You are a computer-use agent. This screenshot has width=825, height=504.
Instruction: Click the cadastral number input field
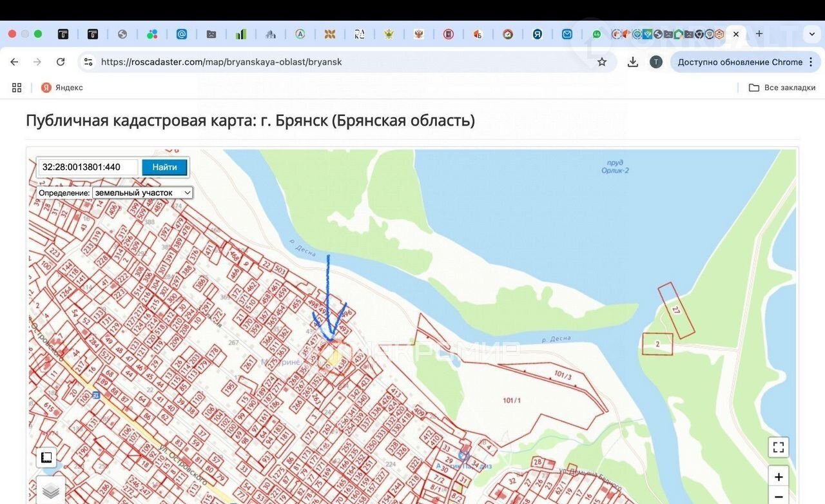tap(88, 167)
